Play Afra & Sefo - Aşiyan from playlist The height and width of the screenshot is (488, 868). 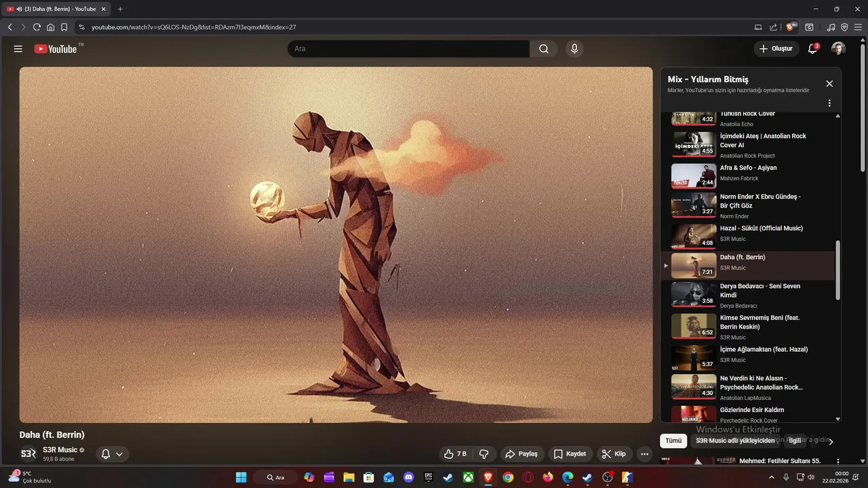[x=748, y=175]
